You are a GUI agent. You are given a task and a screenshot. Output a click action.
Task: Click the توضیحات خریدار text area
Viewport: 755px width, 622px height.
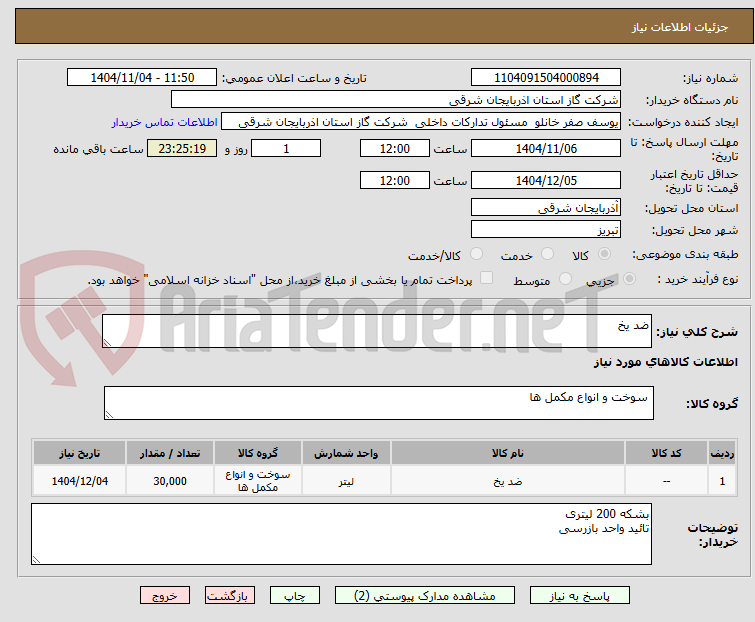(x=341, y=534)
